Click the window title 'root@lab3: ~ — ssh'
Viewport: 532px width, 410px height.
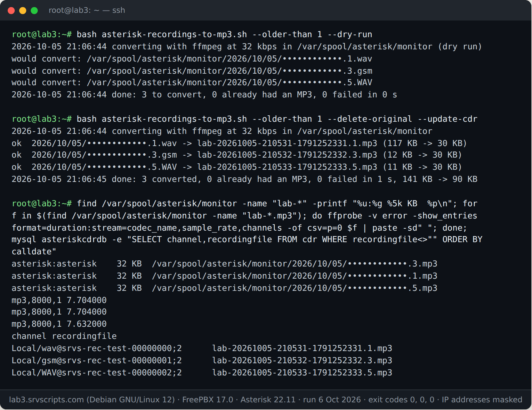coord(87,10)
